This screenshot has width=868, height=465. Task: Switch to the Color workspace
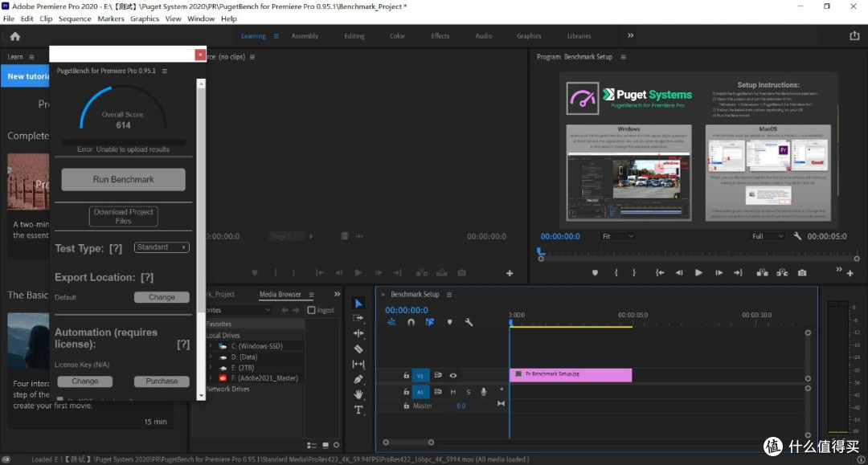(x=397, y=36)
